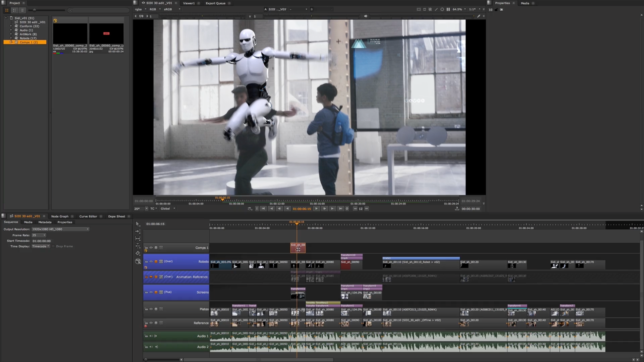Switch to the Node Graph tab
The image size is (644, 362).
[60, 216]
